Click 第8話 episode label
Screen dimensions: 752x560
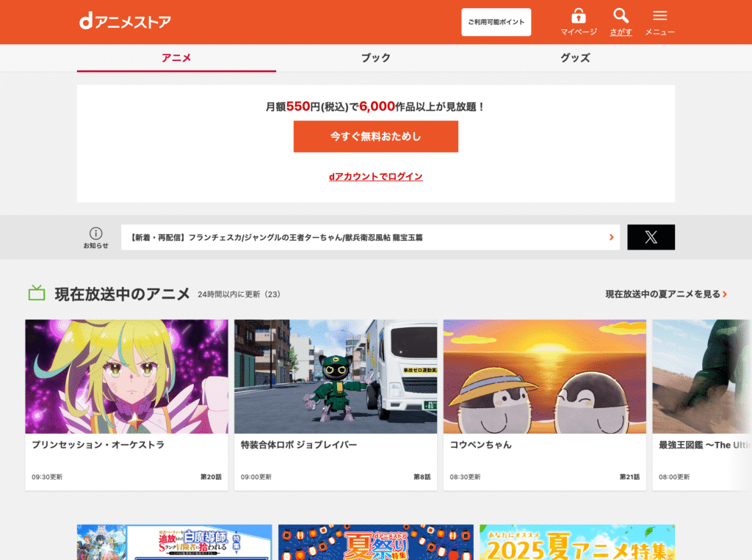(422, 477)
